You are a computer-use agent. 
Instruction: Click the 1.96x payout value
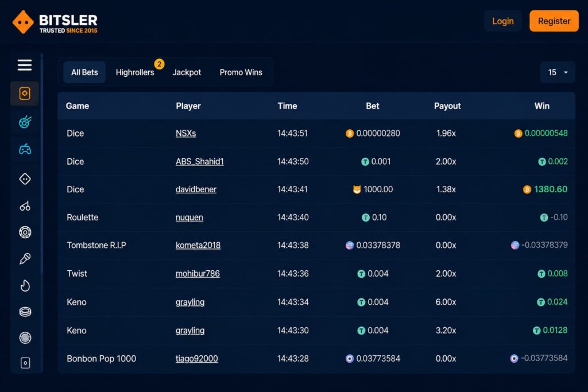pos(446,133)
